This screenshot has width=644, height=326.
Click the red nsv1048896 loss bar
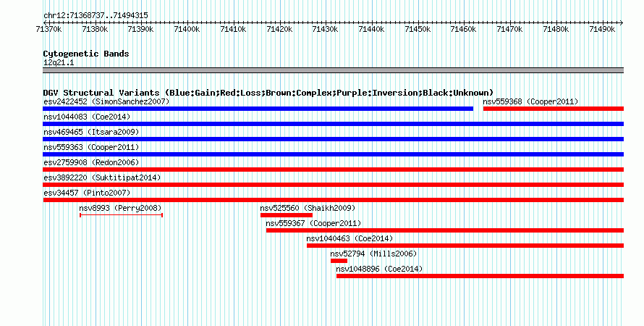[x=480, y=276]
